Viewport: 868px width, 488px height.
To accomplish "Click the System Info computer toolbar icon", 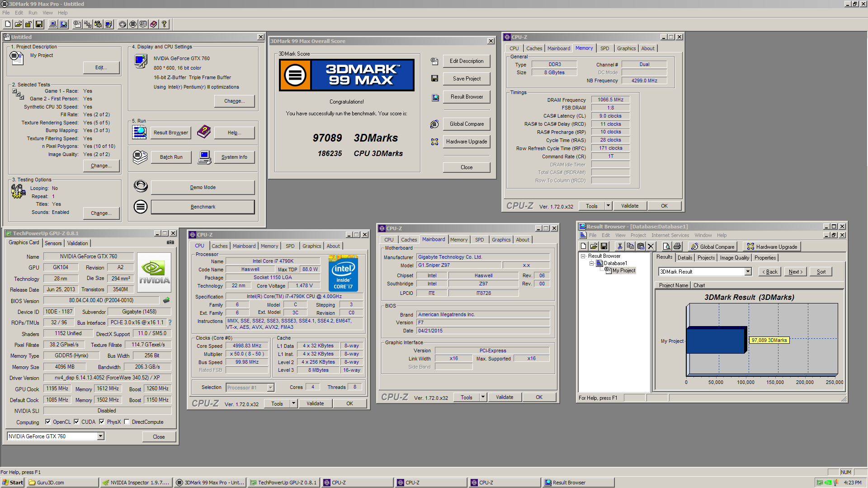I will tap(53, 24).
